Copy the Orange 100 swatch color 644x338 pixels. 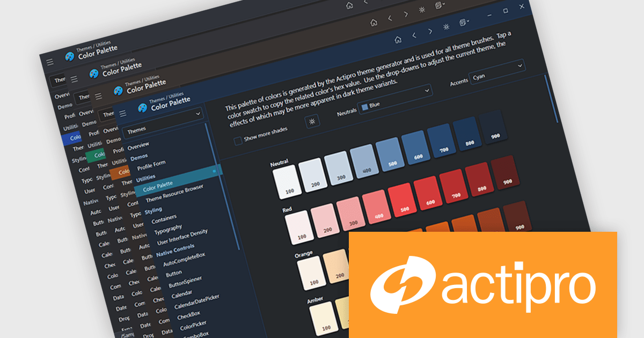[311, 273]
